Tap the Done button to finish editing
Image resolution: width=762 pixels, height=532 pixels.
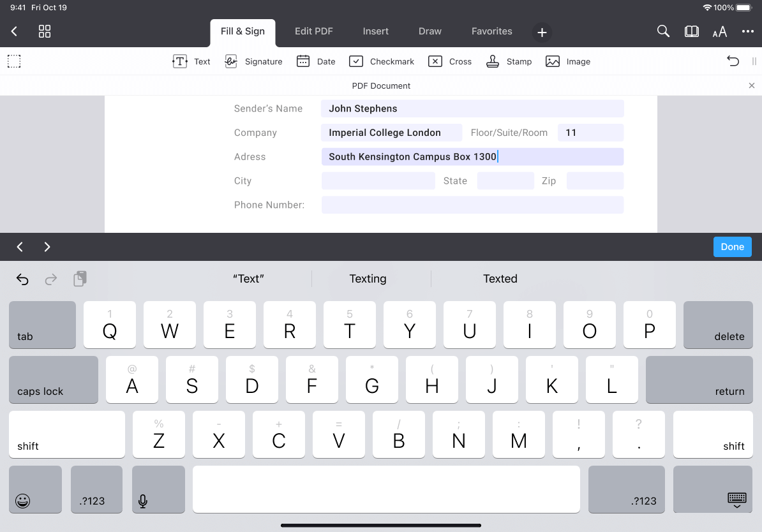pyautogui.click(x=732, y=247)
